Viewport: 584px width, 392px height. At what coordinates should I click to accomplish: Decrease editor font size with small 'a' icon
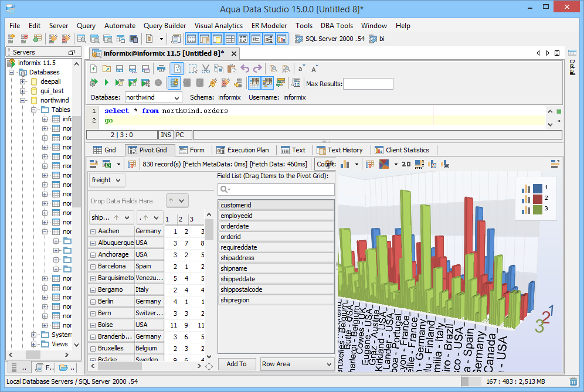[301, 69]
